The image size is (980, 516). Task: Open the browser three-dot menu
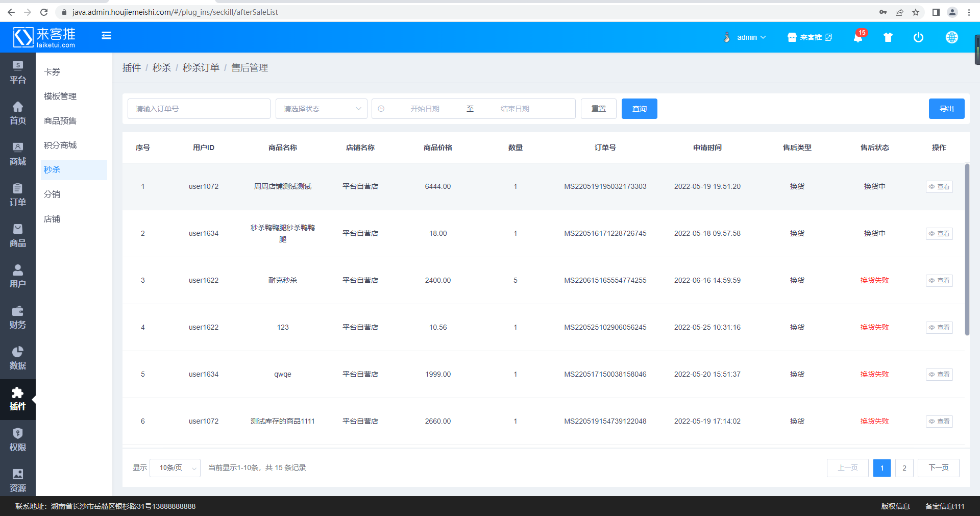[969, 12]
